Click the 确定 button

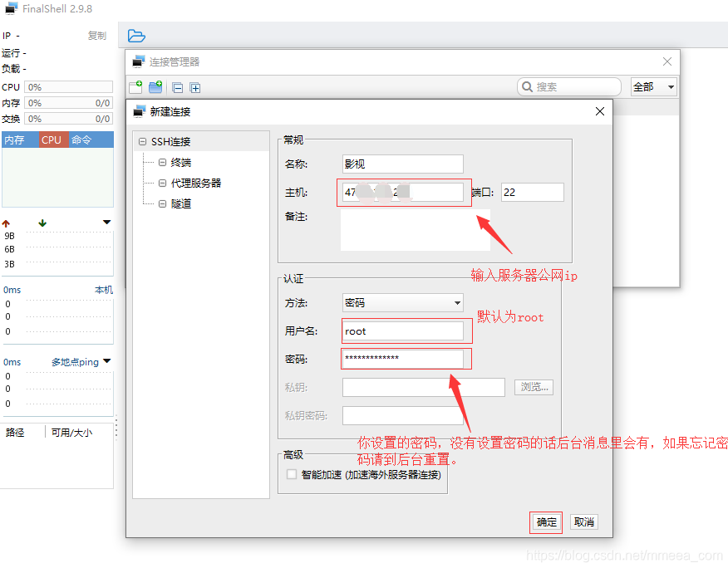coord(547,522)
